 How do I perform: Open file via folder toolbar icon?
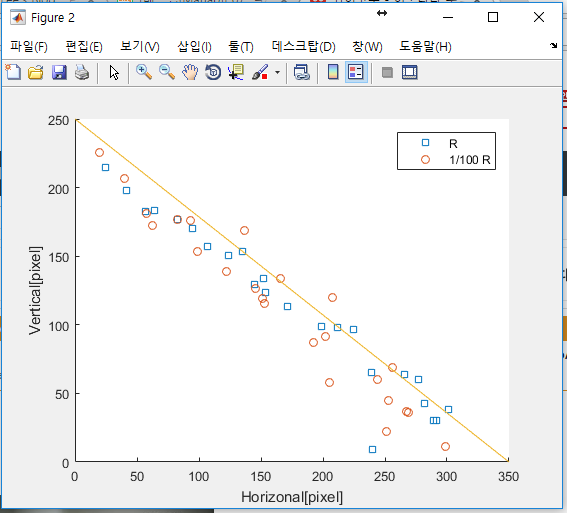point(36,72)
